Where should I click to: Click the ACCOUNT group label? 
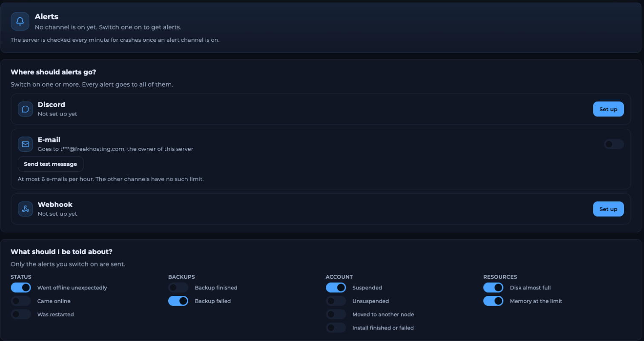(339, 277)
